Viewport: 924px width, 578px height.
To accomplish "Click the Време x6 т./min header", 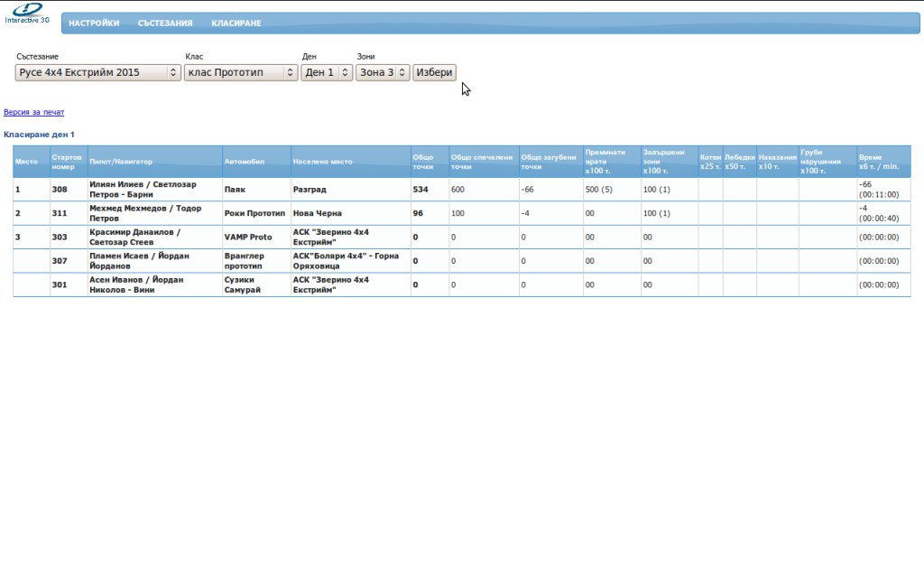I will (883, 162).
